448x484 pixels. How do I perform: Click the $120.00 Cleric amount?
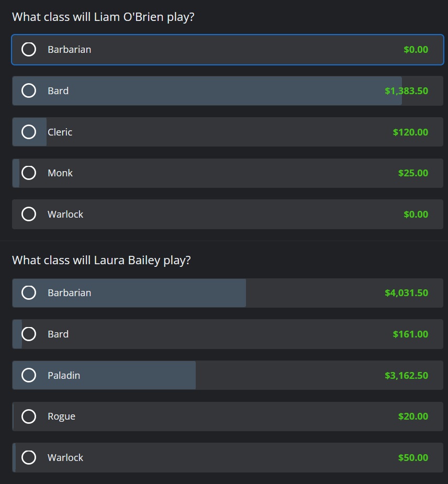pos(410,132)
